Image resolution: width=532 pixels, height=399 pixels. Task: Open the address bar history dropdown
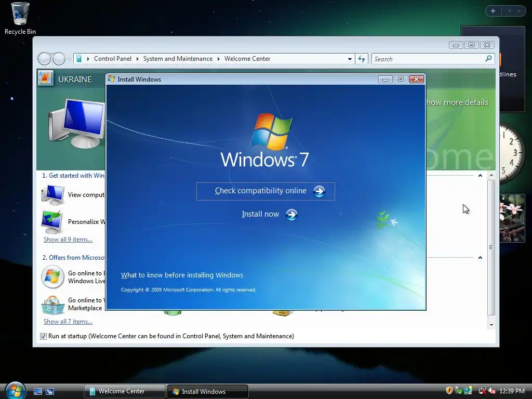coord(350,59)
